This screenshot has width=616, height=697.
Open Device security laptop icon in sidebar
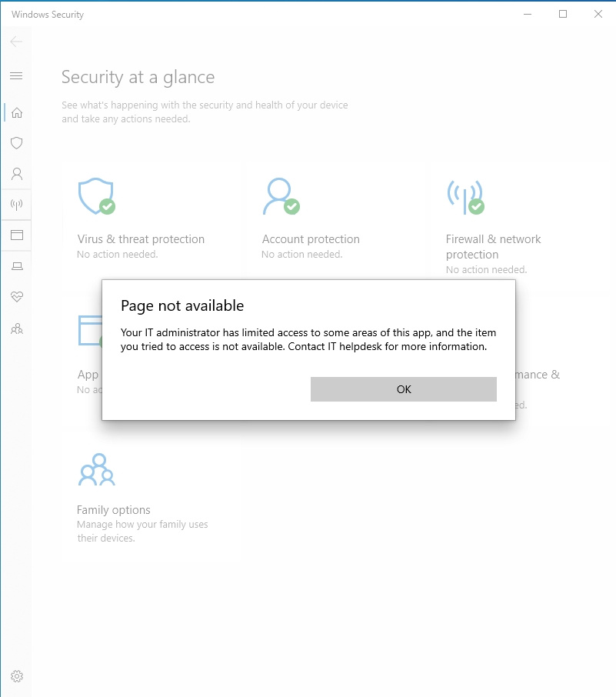point(17,266)
